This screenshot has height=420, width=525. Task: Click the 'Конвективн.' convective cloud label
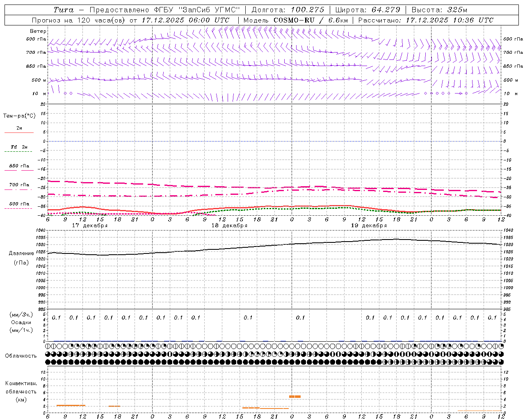coord(21,383)
